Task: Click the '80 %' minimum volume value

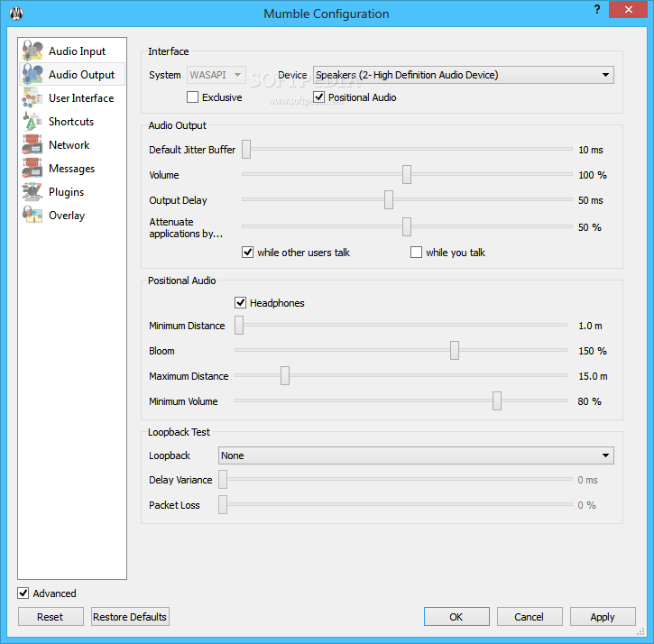Action: point(590,401)
